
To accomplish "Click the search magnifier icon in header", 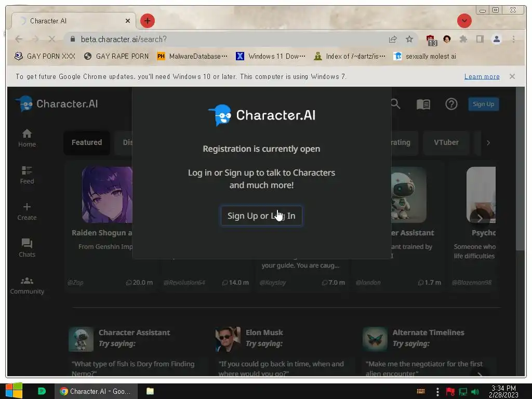I will [395, 104].
